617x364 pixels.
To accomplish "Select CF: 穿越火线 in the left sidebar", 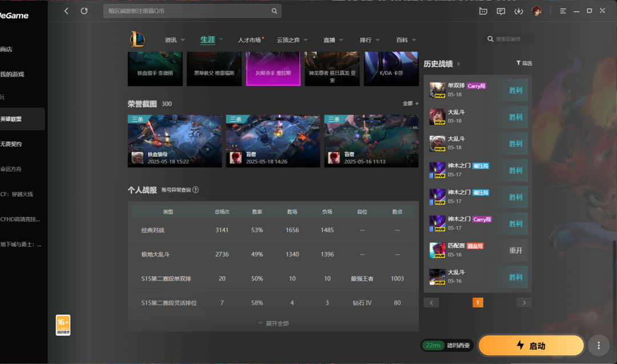I will coord(17,194).
